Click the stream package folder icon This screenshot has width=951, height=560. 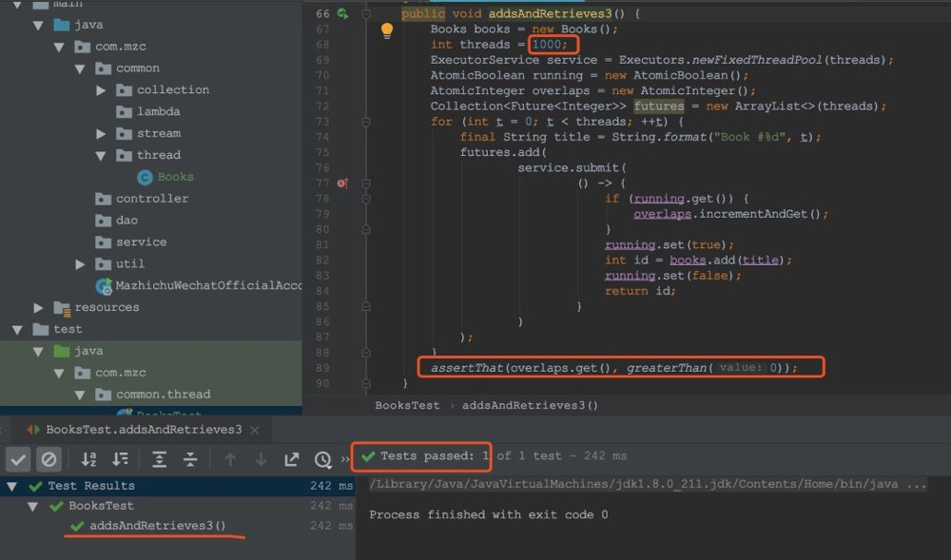point(124,134)
